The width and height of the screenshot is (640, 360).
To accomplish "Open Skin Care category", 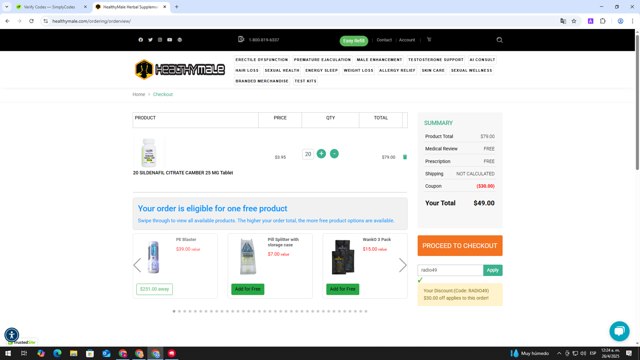I will [x=433, y=70].
